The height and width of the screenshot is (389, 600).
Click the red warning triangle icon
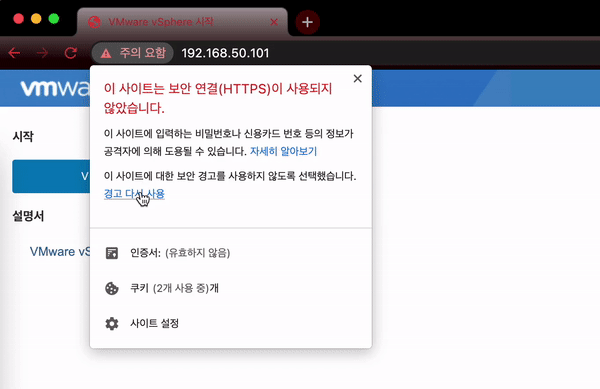click(106, 53)
